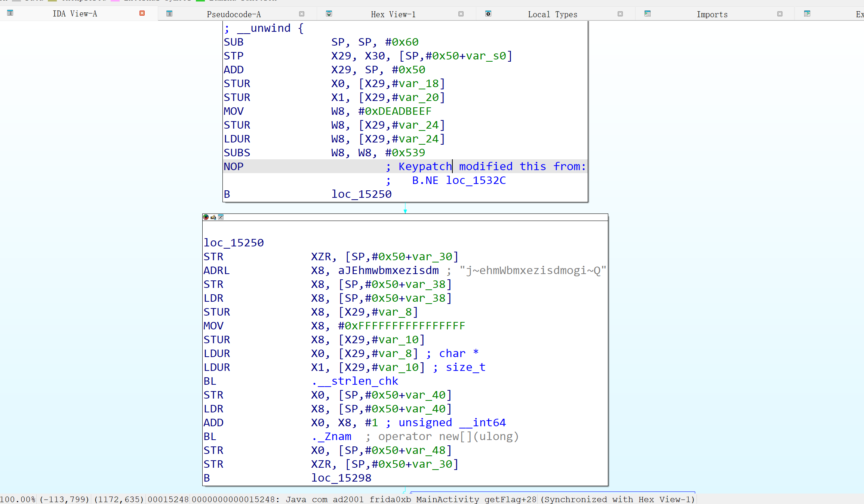
Task: Click the .__strlen_chk call reference
Action: click(x=355, y=381)
